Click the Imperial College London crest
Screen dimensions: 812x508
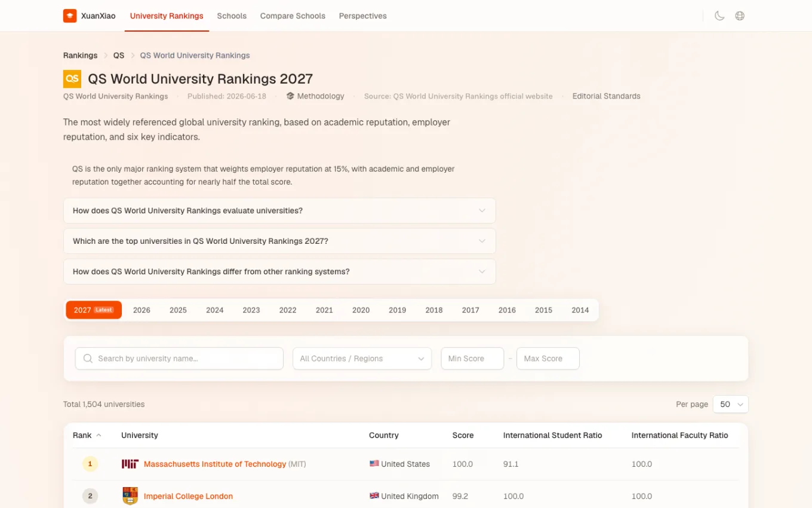pyautogui.click(x=130, y=496)
